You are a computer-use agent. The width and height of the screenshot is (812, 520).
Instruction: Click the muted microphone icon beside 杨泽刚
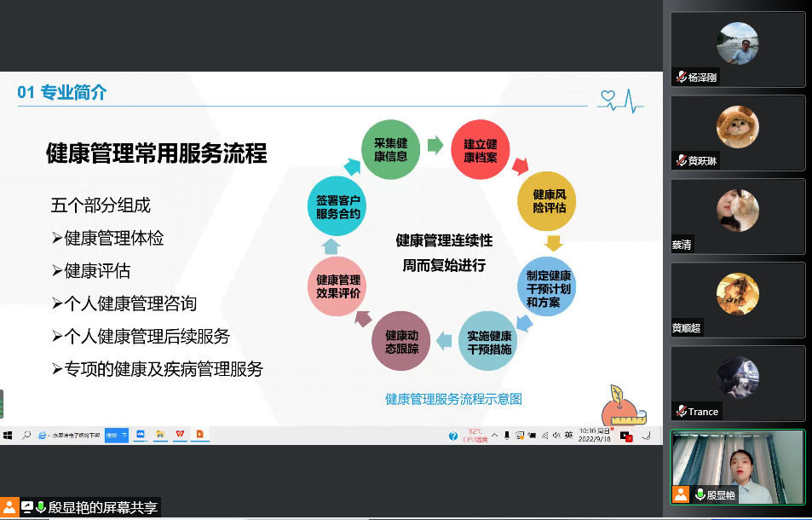[681, 77]
